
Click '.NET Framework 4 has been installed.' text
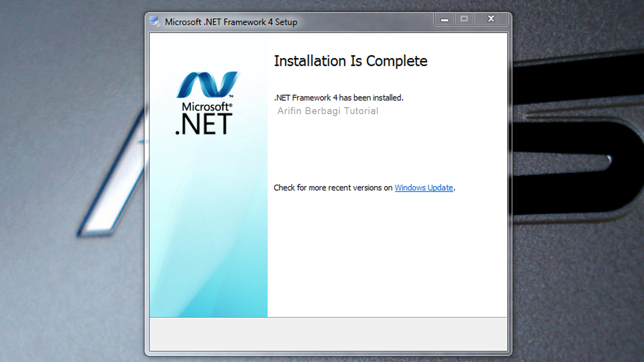click(x=339, y=98)
